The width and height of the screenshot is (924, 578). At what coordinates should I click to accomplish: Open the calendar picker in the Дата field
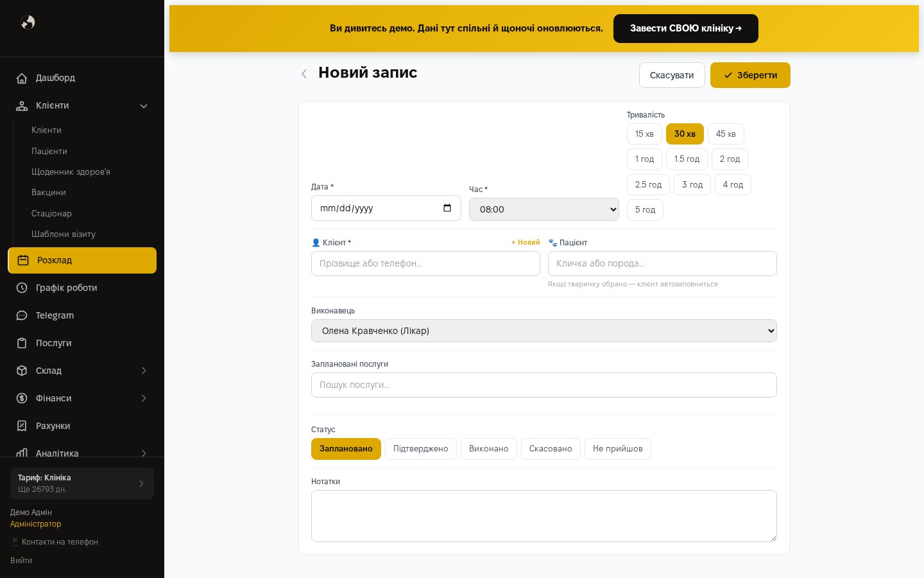(x=447, y=208)
